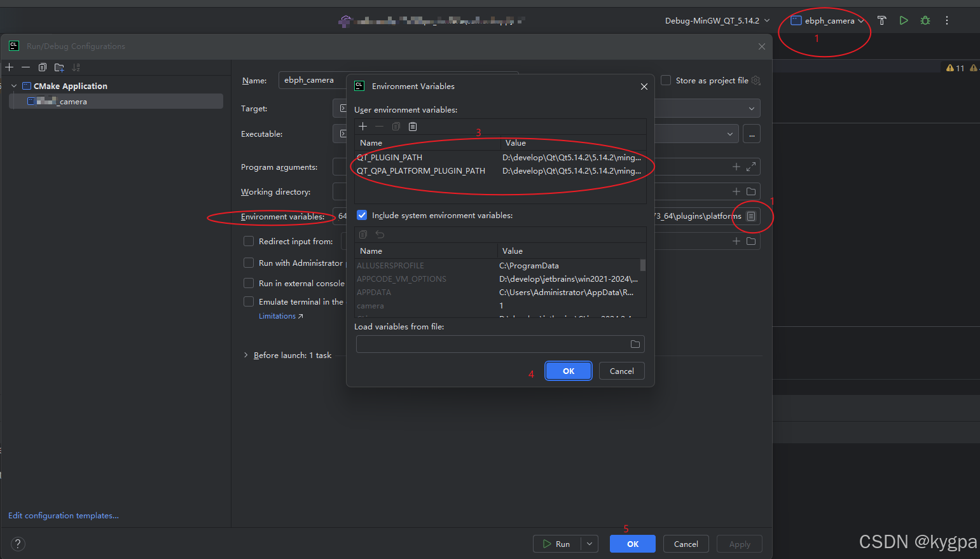Open the ebph_camera configuration selector
The width and height of the screenshot is (980, 559).
coord(825,20)
